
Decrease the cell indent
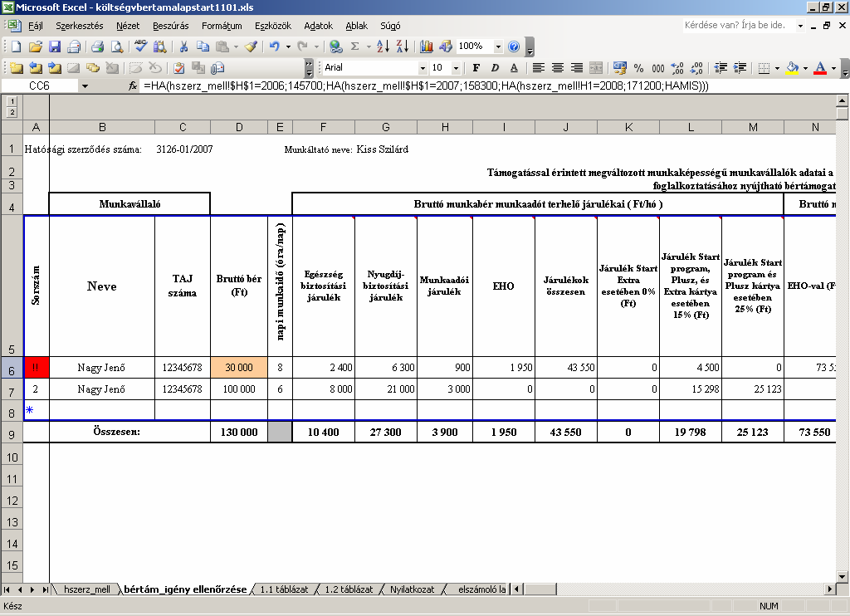[x=721, y=68]
